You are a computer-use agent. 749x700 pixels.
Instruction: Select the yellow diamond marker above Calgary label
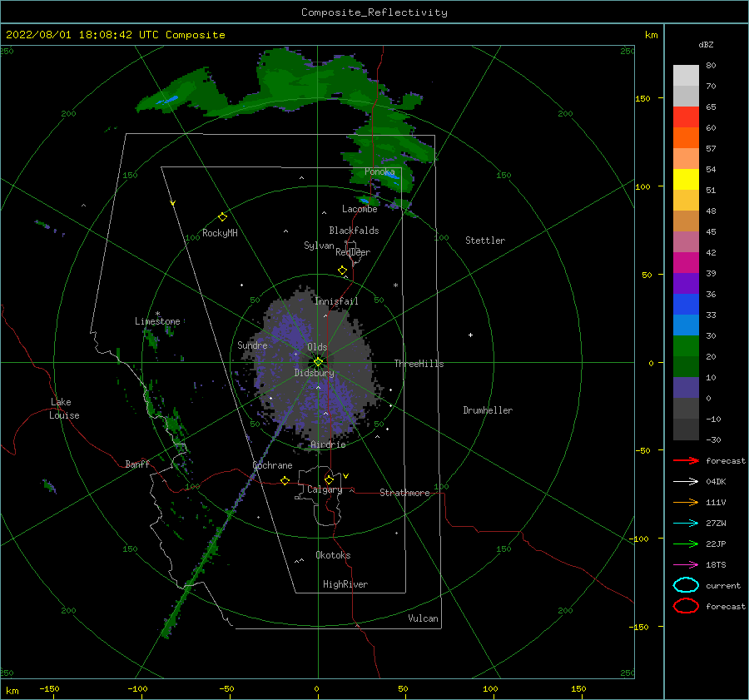[x=329, y=479]
